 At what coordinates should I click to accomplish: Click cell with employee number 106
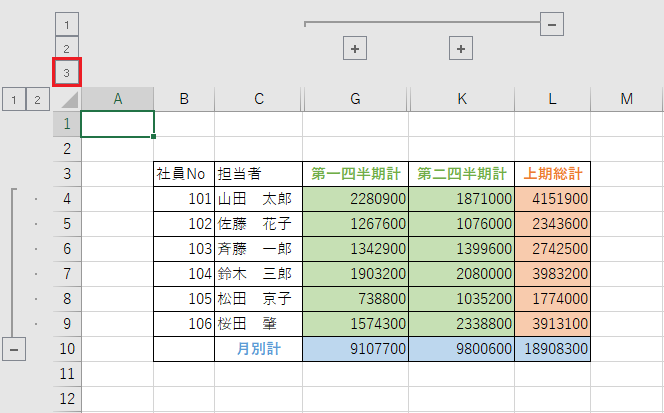click(184, 324)
